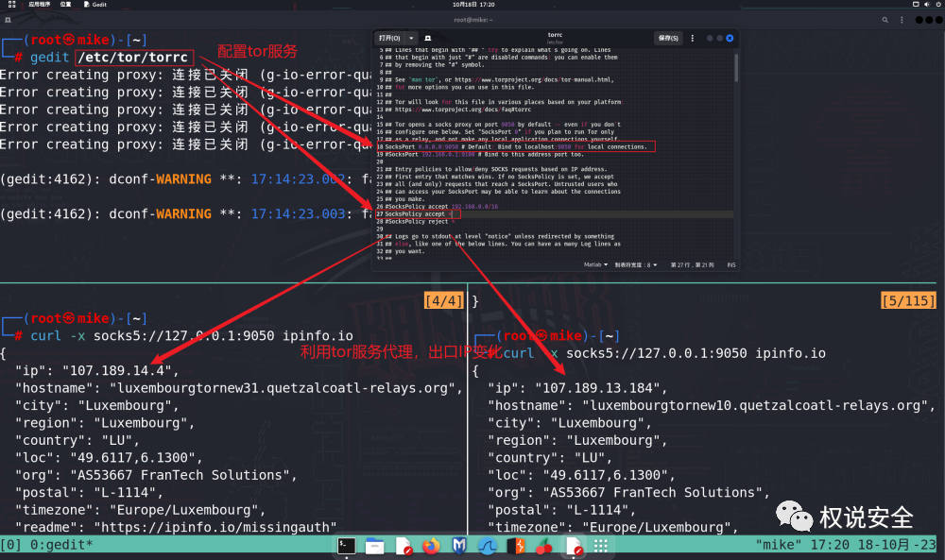This screenshot has height=560, width=945.
Task: Show all applications grid in the dock
Action: [x=601, y=546]
